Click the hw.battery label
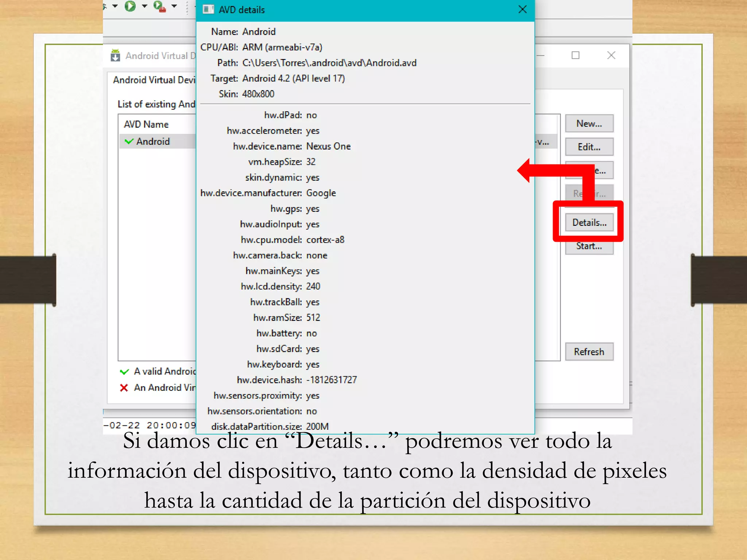747x560 pixels. pyautogui.click(x=279, y=333)
